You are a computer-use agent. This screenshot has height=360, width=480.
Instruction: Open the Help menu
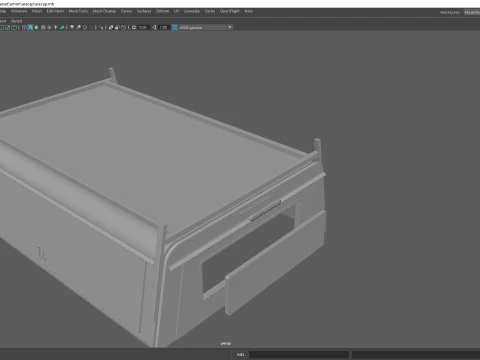click(249, 11)
